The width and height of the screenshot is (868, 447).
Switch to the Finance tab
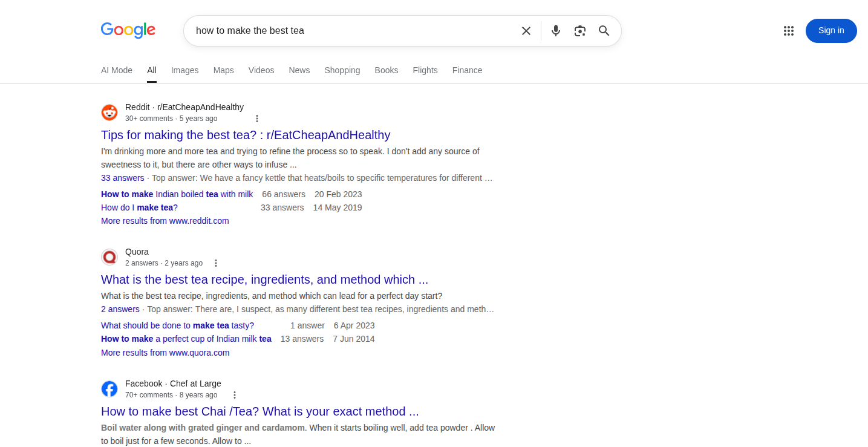468,70
